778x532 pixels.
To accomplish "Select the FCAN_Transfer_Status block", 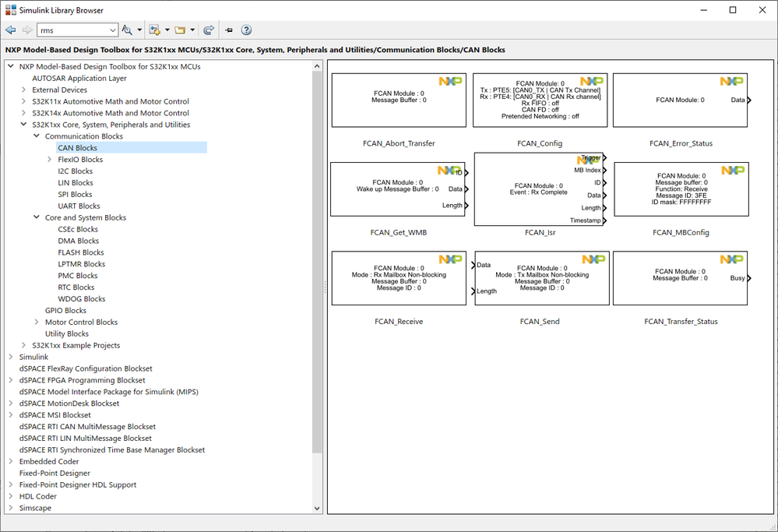I will [680, 278].
